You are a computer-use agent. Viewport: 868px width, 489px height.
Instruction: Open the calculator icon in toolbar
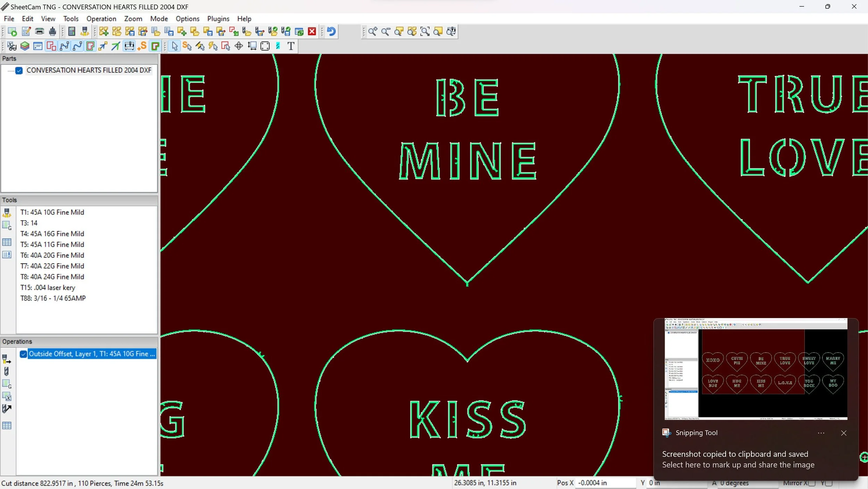[x=72, y=32]
